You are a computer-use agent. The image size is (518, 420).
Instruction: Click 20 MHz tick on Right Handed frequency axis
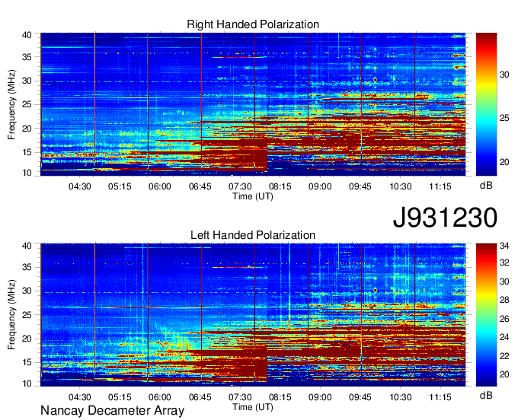tap(27, 129)
